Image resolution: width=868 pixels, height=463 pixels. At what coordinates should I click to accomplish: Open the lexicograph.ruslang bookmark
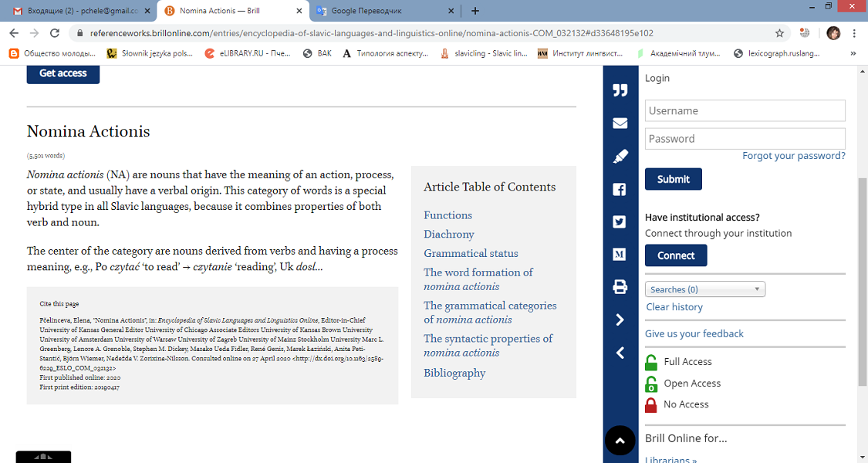coord(776,54)
